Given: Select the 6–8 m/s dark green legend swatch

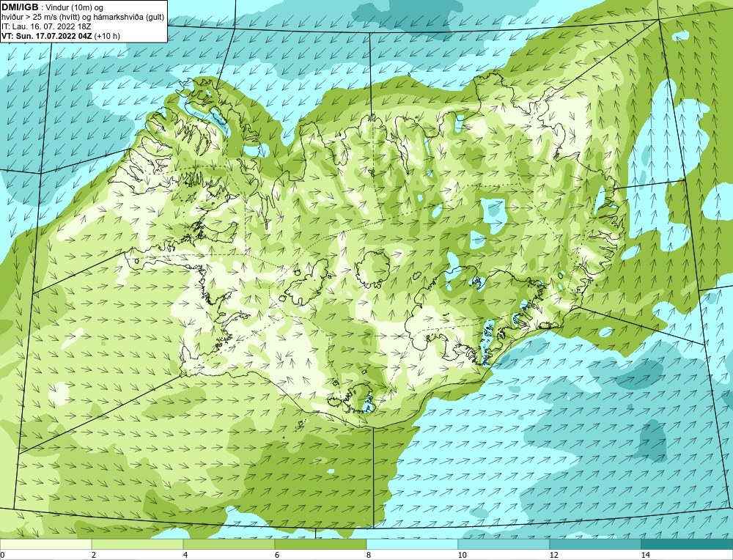Looking at the screenshot, I should click(x=321, y=544).
